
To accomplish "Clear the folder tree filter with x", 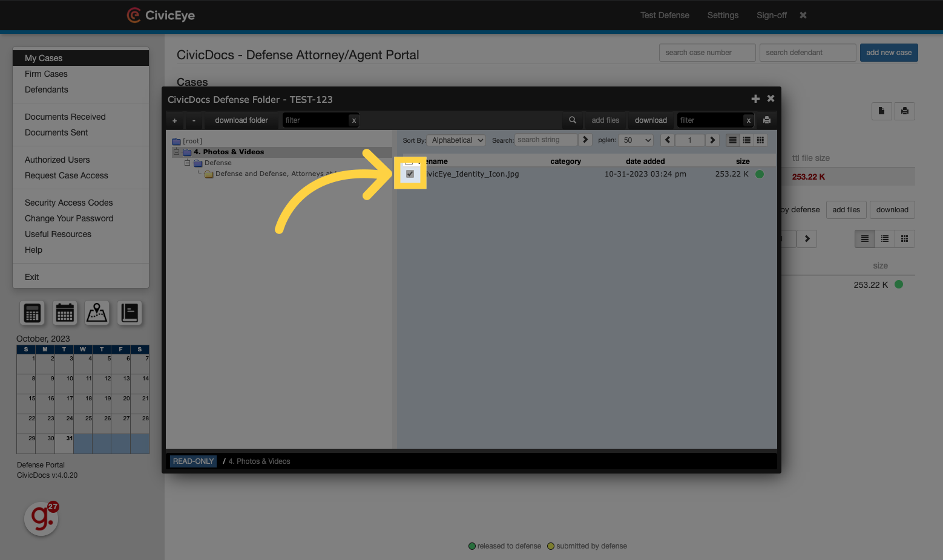I will coord(354,120).
